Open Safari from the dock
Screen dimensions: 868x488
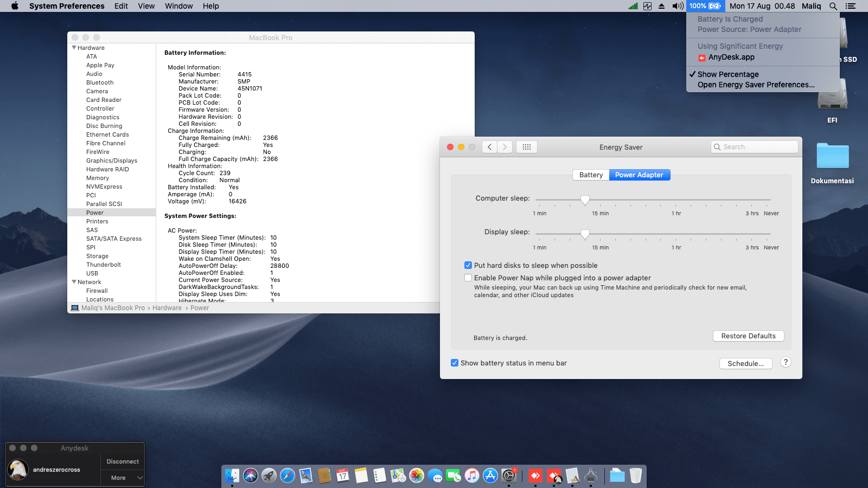(x=288, y=476)
